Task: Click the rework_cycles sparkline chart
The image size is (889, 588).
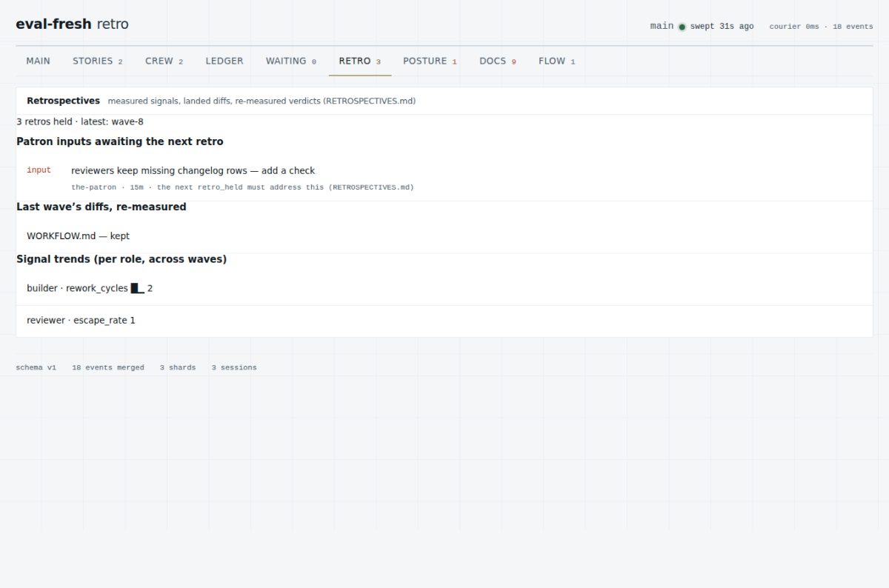Action: pyautogui.click(x=138, y=288)
